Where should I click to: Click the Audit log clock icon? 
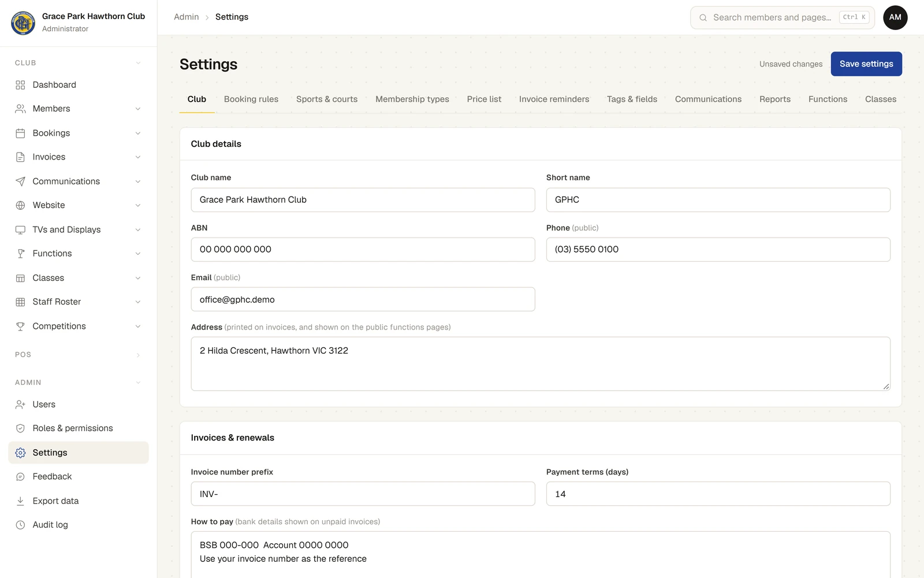point(20,525)
